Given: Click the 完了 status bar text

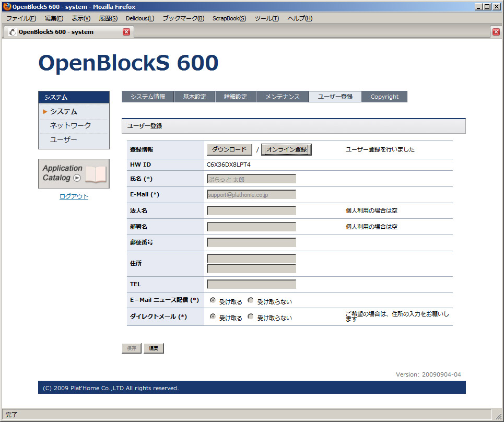Looking at the screenshot, I should coord(11,415).
